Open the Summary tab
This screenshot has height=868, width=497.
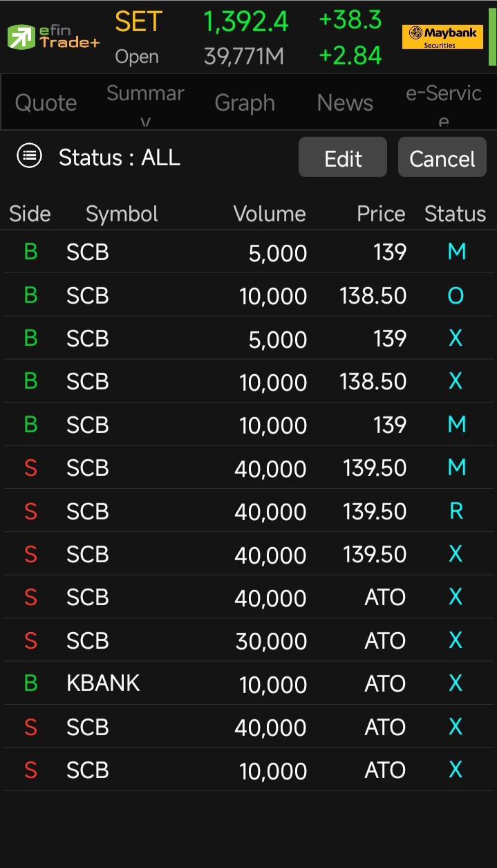pos(145,104)
